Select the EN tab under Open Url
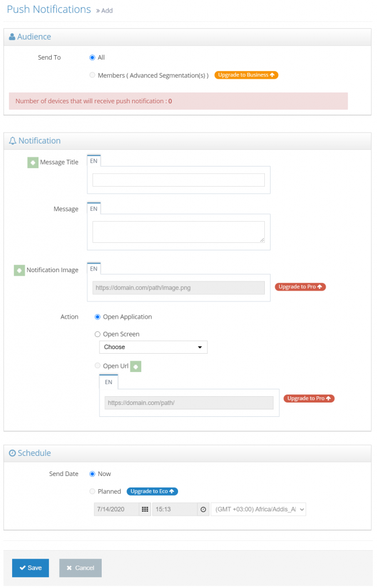This screenshot has height=588, width=378. point(109,382)
